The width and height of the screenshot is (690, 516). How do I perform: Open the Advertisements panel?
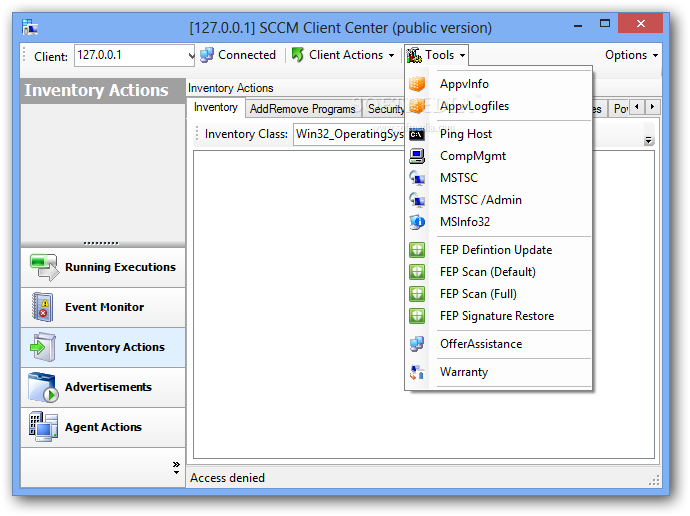tap(103, 387)
